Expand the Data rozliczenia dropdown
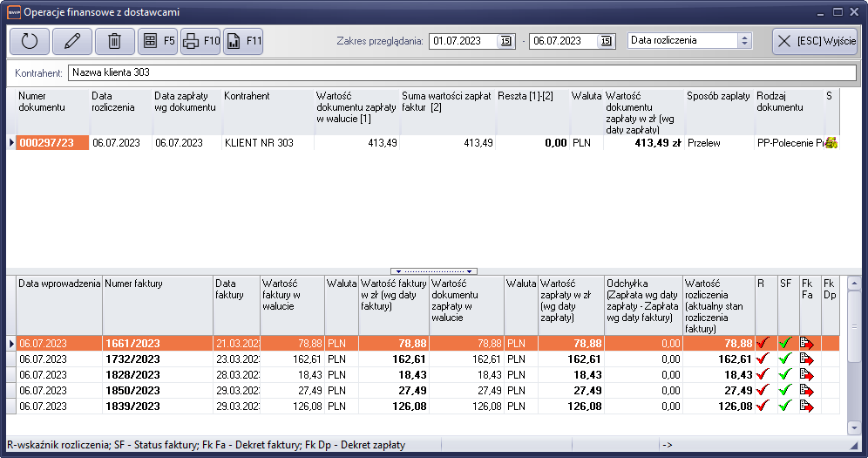Screen dimensions: 868x458 744,41
